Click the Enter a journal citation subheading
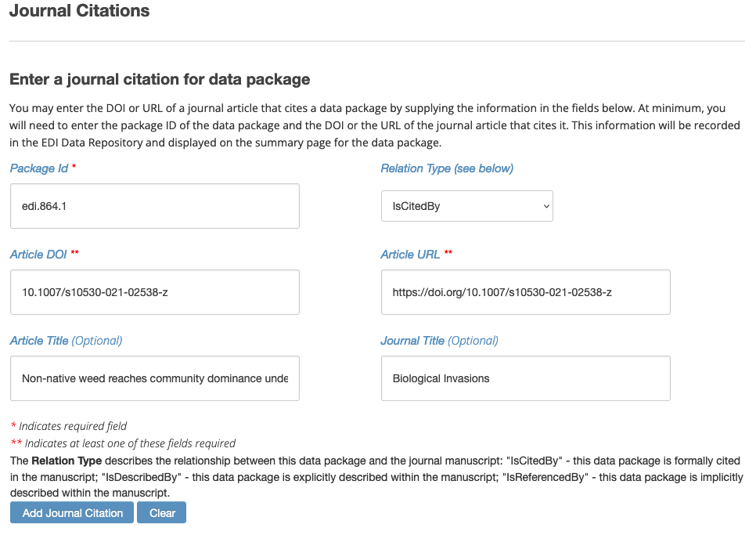Viewport: 756px width, 535px height. 160,79
